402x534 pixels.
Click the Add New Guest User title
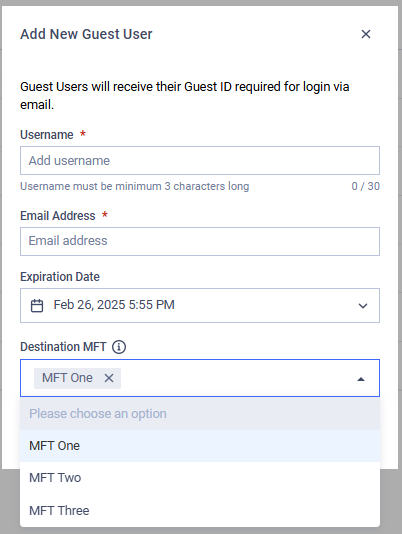click(x=86, y=34)
